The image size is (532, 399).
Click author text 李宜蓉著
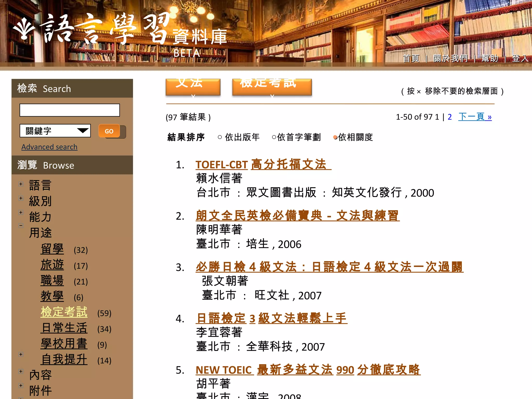[x=219, y=332]
